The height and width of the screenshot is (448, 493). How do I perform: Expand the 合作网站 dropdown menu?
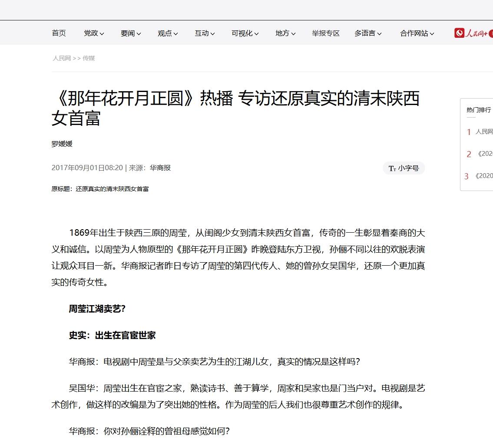[417, 33]
